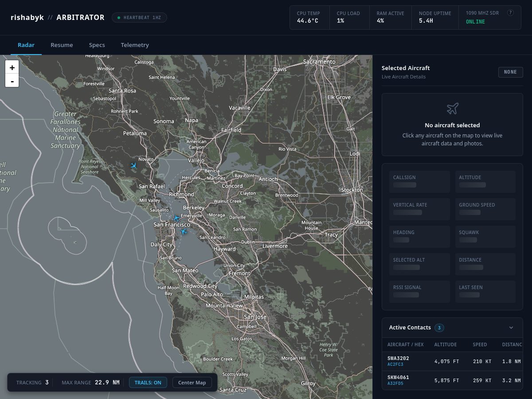Zoom in the radar map
Viewport: 532px width, 399px height.
12,67
